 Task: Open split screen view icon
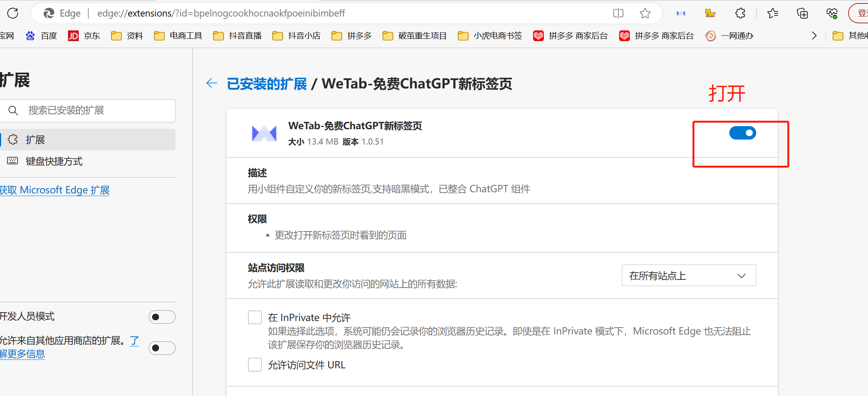click(618, 13)
